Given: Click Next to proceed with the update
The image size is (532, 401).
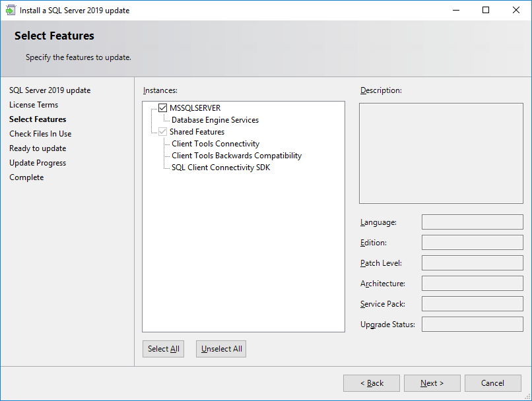Looking at the screenshot, I should [432, 383].
